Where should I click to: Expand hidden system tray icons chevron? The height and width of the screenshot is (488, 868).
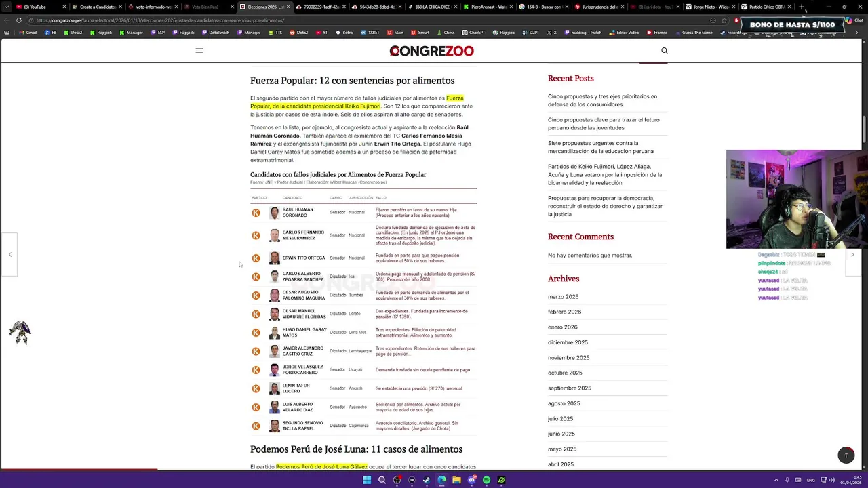pos(776,480)
